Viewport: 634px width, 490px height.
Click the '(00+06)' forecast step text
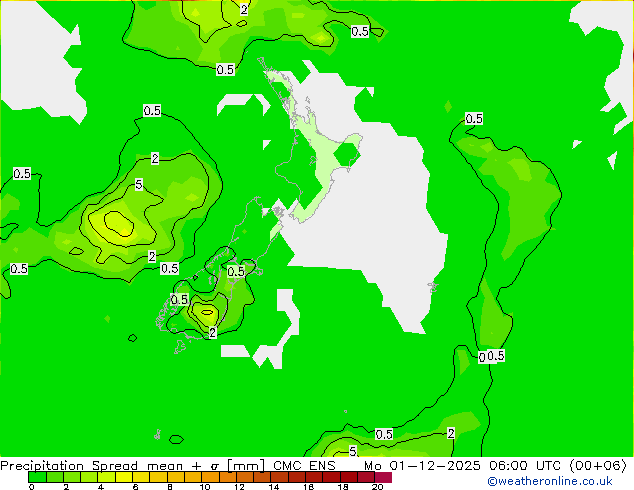598,465
